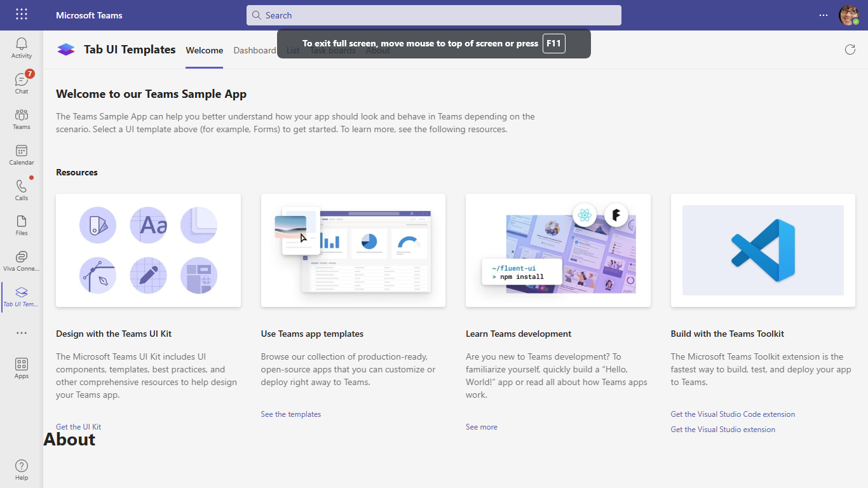The image size is (868, 488).
Task: Click the app launcher waffle icon
Action: tap(21, 14)
